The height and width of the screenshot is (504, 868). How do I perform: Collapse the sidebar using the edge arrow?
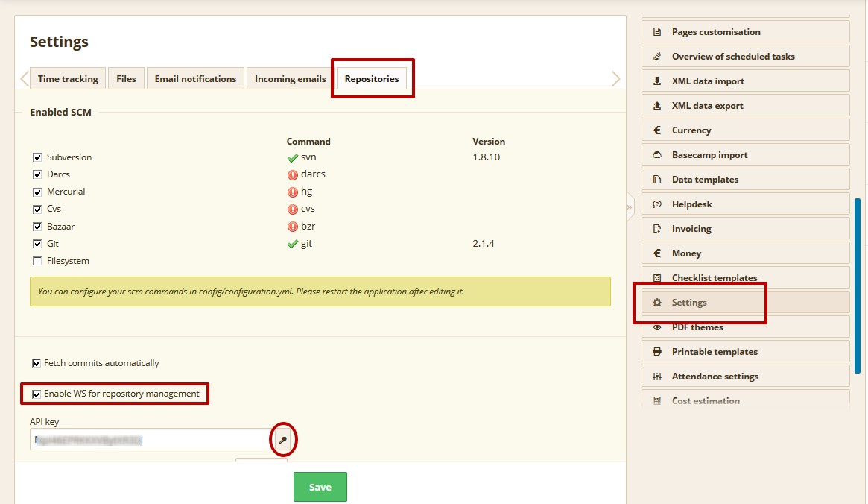click(630, 206)
